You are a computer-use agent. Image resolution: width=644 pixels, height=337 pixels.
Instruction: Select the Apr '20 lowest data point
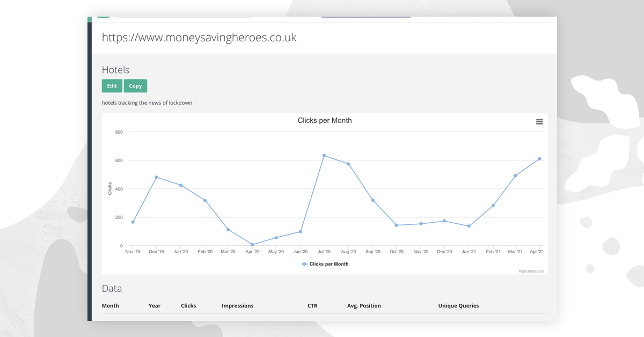pos(252,244)
